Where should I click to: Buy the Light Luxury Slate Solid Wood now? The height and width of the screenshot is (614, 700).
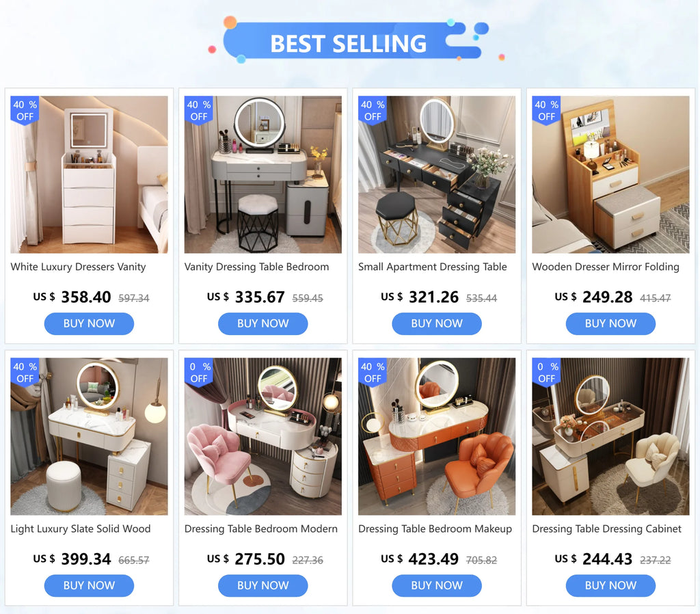pyautogui.click(x=89, y=585)
